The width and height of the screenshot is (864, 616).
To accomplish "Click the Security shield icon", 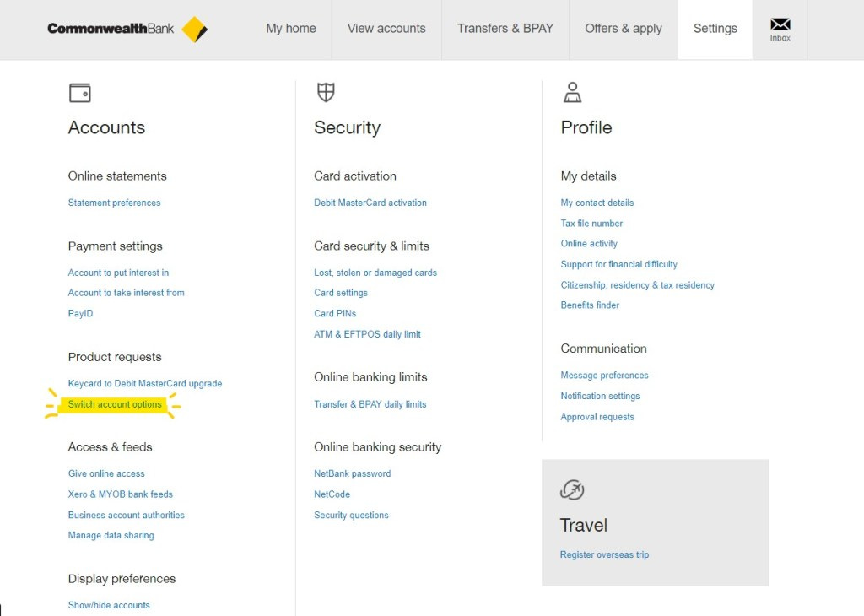I will 326,92.
